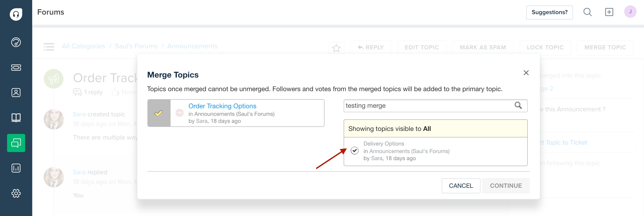This screenshot has width=644, height=216.
Task: Click the testing merge search field
Action: 435,106
